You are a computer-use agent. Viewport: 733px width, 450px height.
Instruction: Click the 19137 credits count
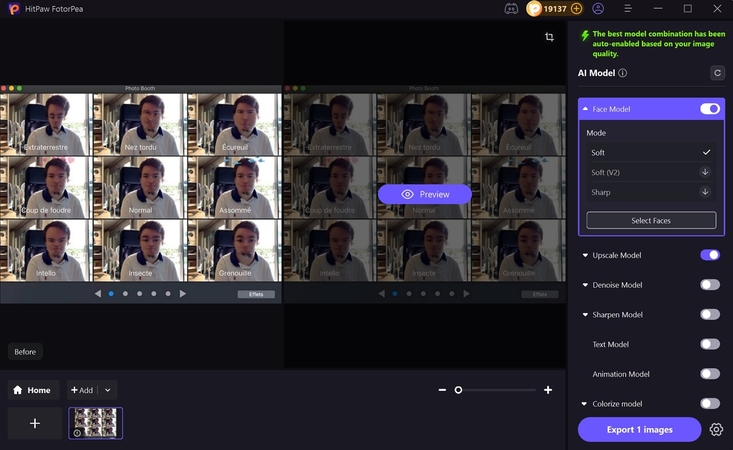[x=555, y=9]
